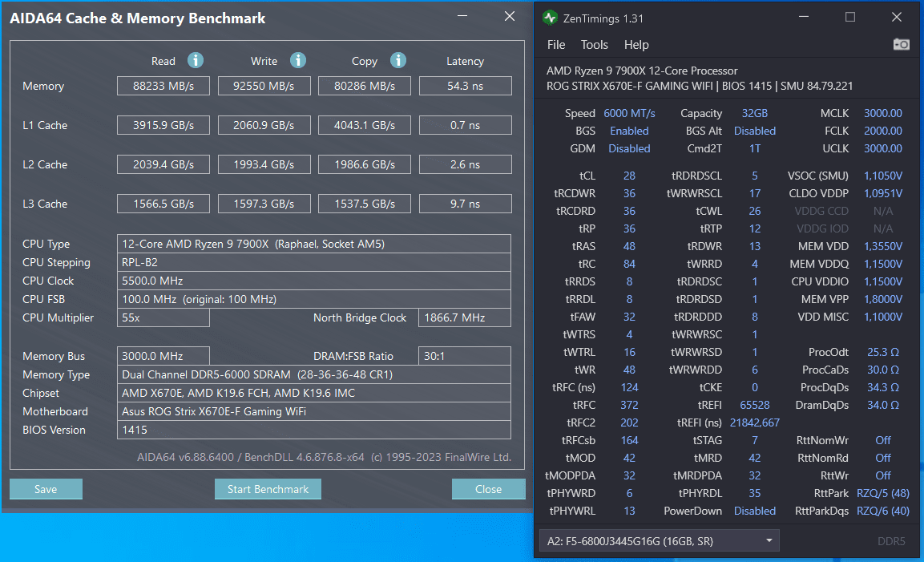Open the File menu in ZenTimings
The height and width of the screenshot is (562, 924).
tap(555, 45)
